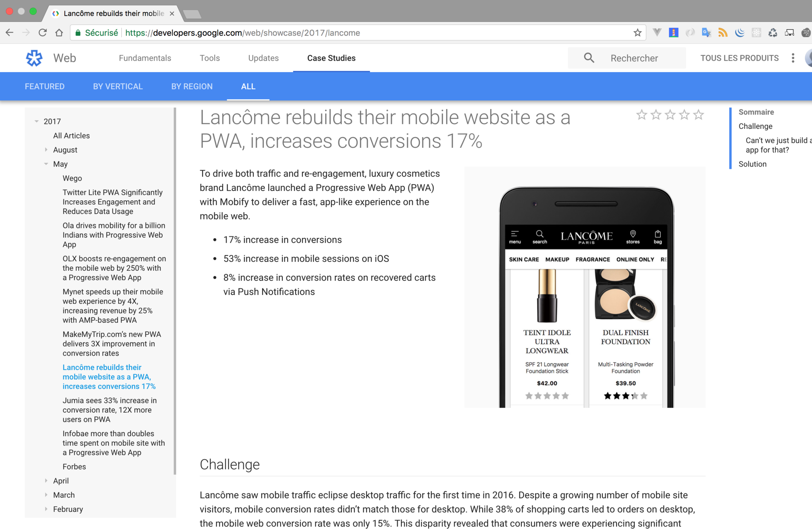The width and height of the screenshot is (812, 529).
Task: Expand the August articles list
Action: click(46, 150)
